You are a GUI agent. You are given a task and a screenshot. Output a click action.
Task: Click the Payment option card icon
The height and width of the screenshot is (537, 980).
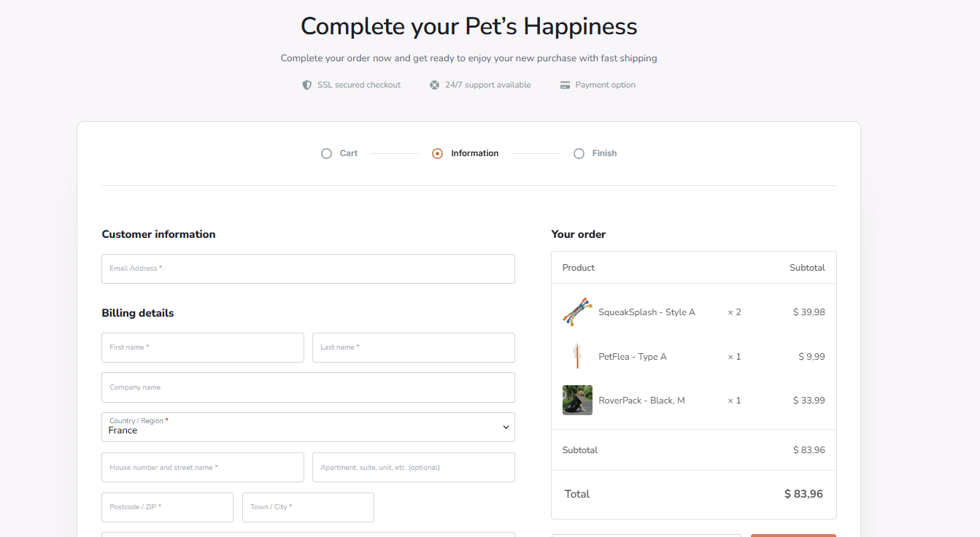(565, 85)
